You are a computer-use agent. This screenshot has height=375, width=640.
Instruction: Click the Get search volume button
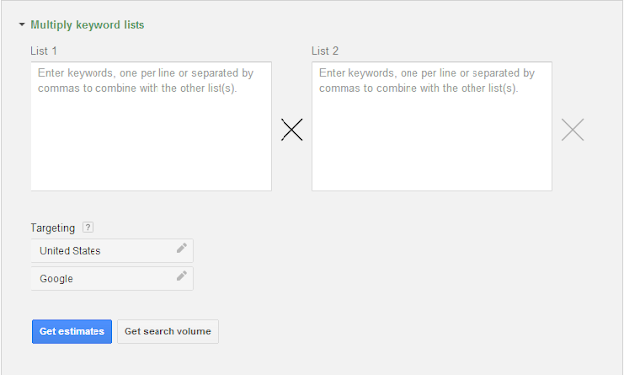168,331
